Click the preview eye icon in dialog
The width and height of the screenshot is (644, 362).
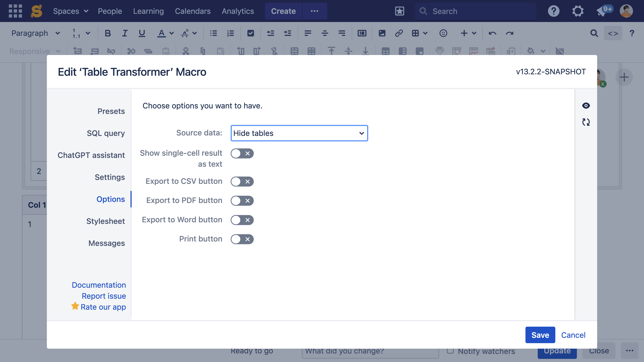586,106
